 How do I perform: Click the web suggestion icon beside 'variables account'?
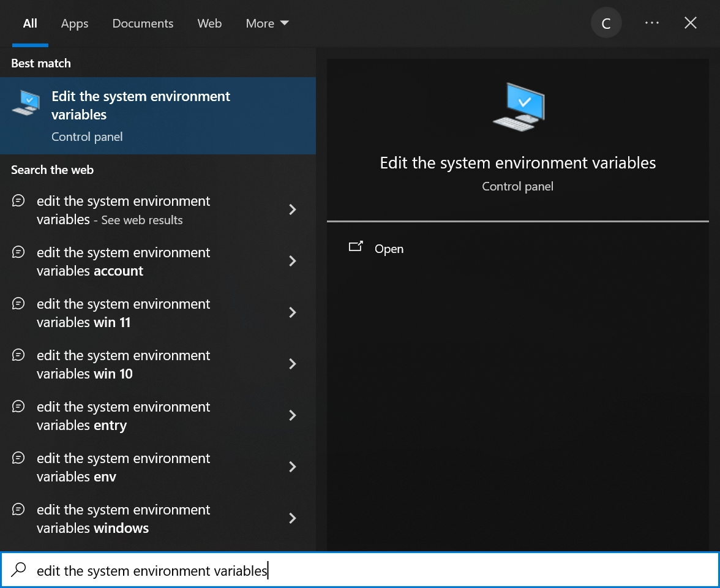pyautogui.click(x=18, y=252)
